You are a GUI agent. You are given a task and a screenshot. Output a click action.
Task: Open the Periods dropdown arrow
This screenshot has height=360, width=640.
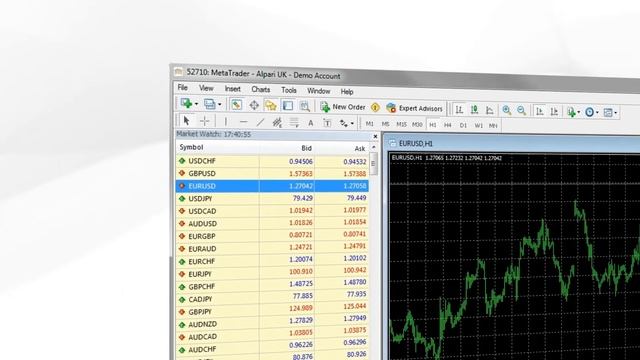tap(597, 112)
